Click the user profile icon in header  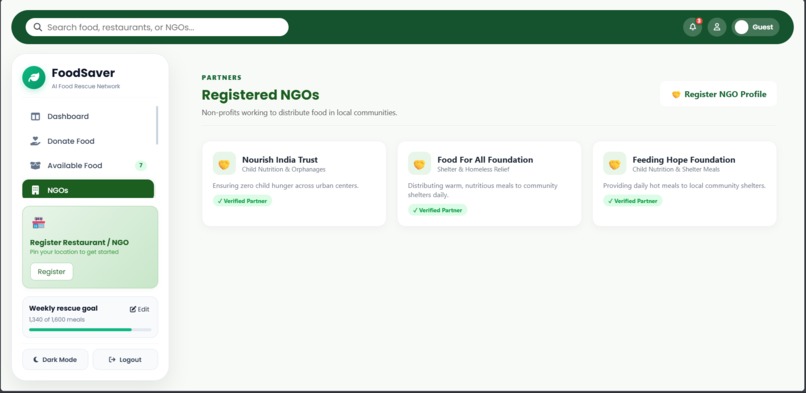pyautogui.click(x=717, y=27)
